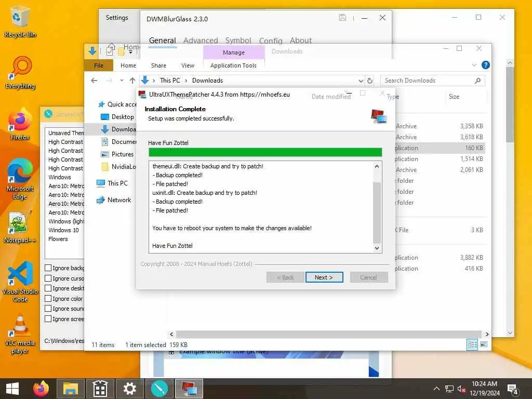532x399 pixels.
Task: Switch Explorer to large icons view
Action: point(484,344)
